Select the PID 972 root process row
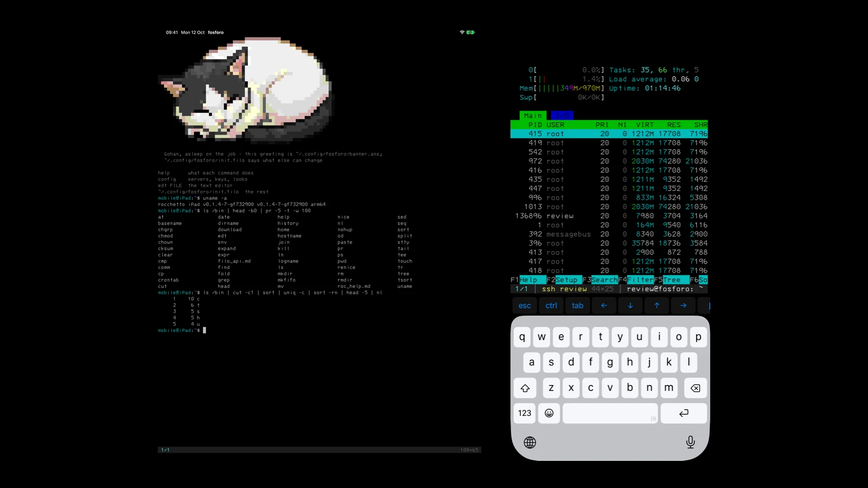 click(x=609, y=161)
